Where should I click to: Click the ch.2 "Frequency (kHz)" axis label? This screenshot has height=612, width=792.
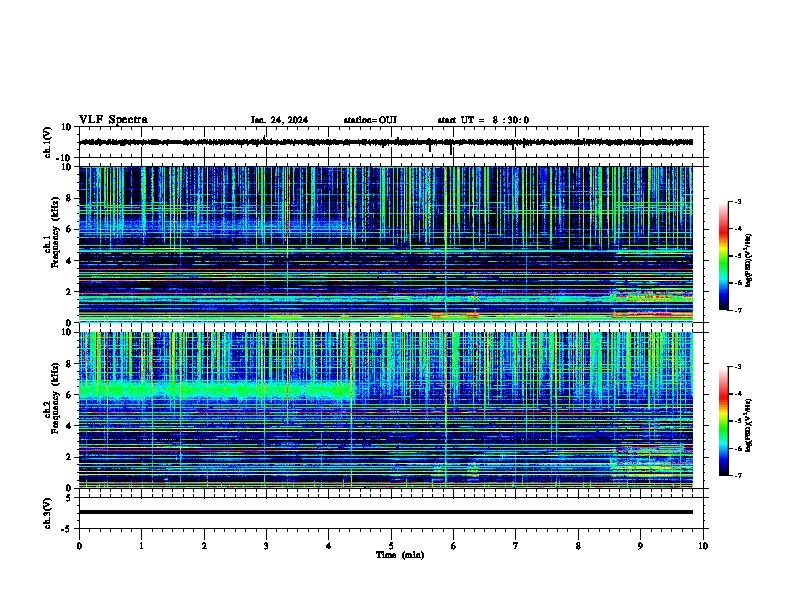coord(55,398)
